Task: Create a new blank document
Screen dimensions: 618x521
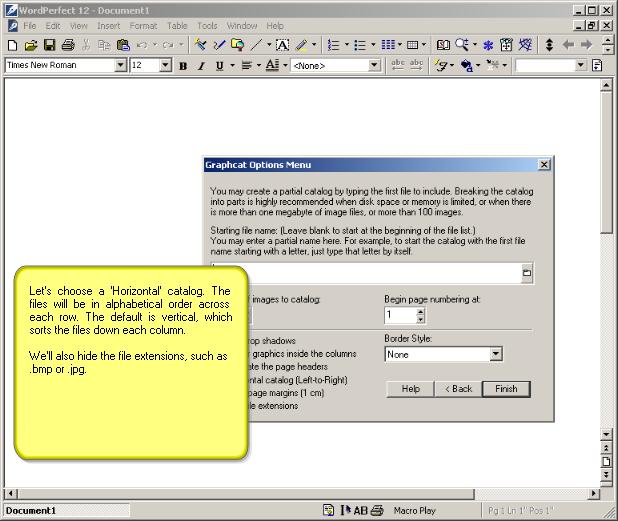Action: click(x=12, y=45)
